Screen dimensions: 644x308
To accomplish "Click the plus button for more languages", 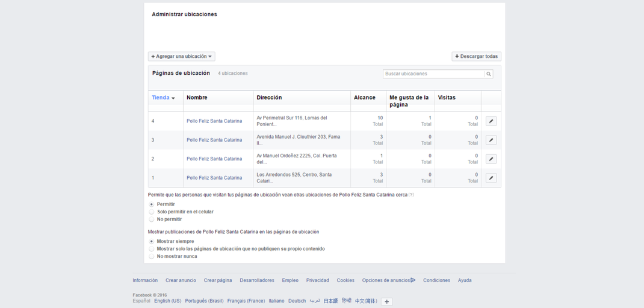I will 386,301.
